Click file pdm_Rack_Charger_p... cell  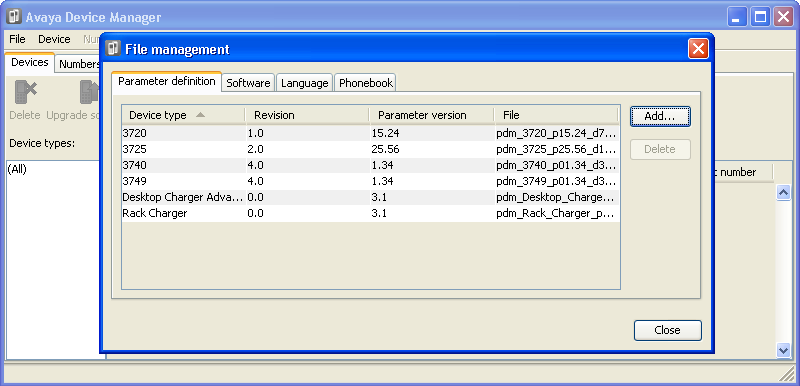point(557,213)
